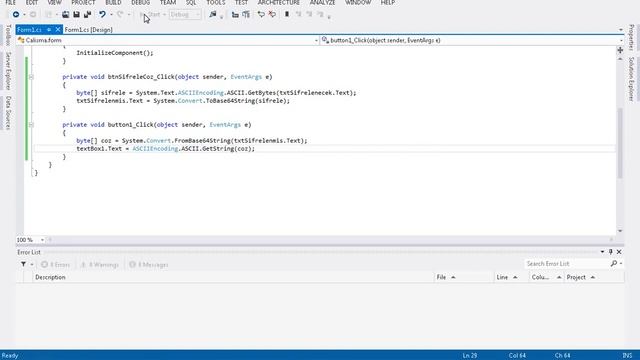The width and height of the screenshot is (640, 360).
Task: Click the editor vertical scrollbar thumb
Action: point(620,143)
